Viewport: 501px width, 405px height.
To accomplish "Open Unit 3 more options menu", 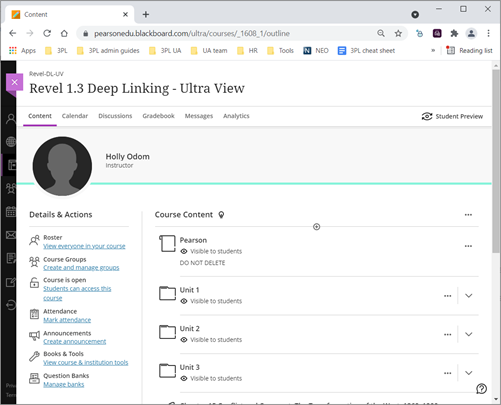I will (x=448, y=373).
